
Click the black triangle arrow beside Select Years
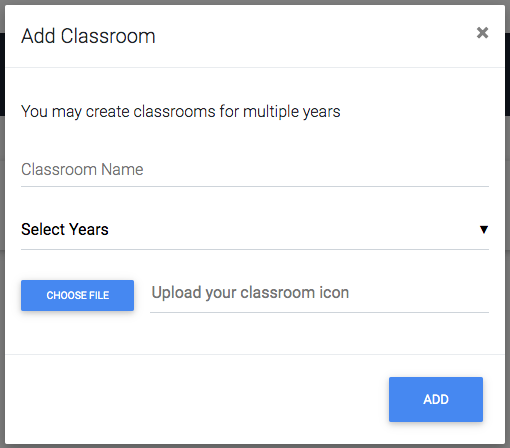tap(484, 229)
